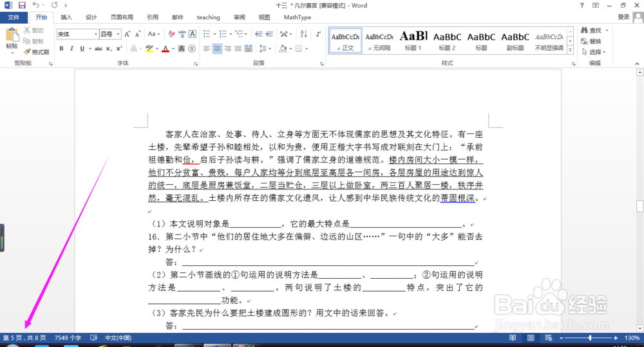
Task: Justify paragraph text both sides
Action: (238, 48)
